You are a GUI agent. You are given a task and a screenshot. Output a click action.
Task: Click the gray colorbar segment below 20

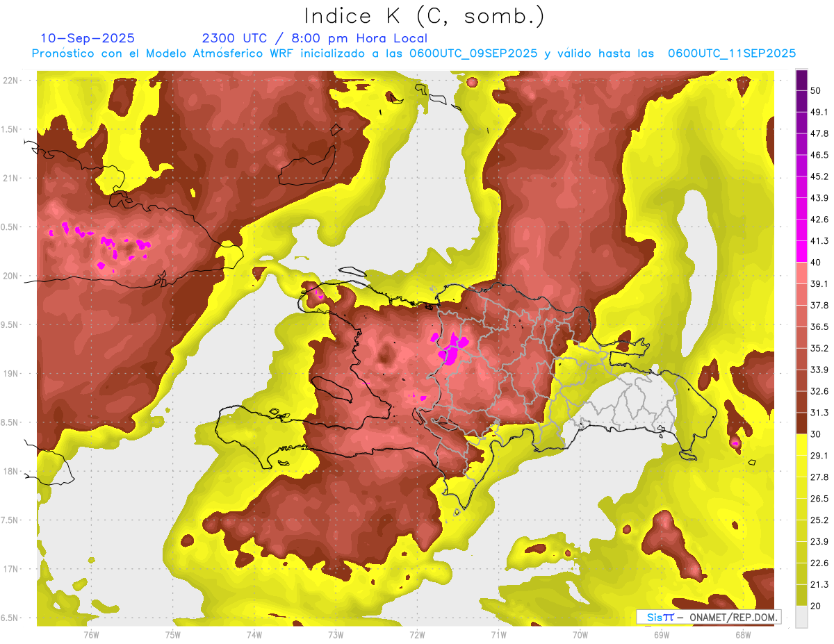802,617
